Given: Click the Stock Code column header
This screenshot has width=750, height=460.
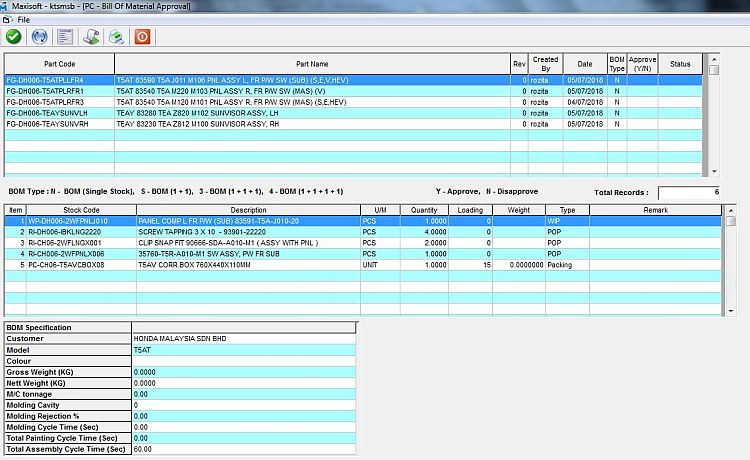Looking at the screenshot, I should [79, 210].
